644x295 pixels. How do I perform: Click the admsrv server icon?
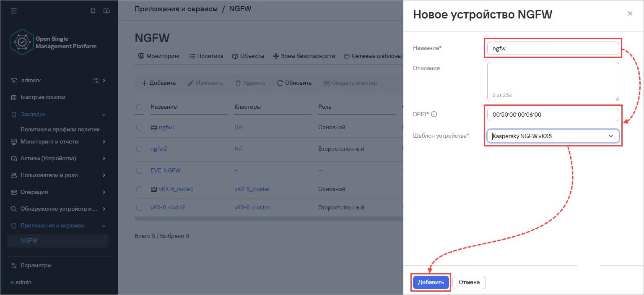[x=14, y=80]
